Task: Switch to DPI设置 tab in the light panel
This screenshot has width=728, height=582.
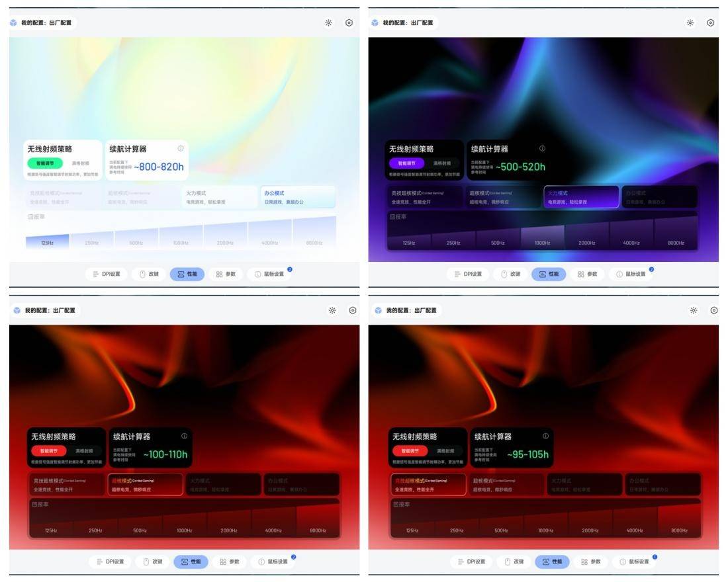Action: click(107, 274)
